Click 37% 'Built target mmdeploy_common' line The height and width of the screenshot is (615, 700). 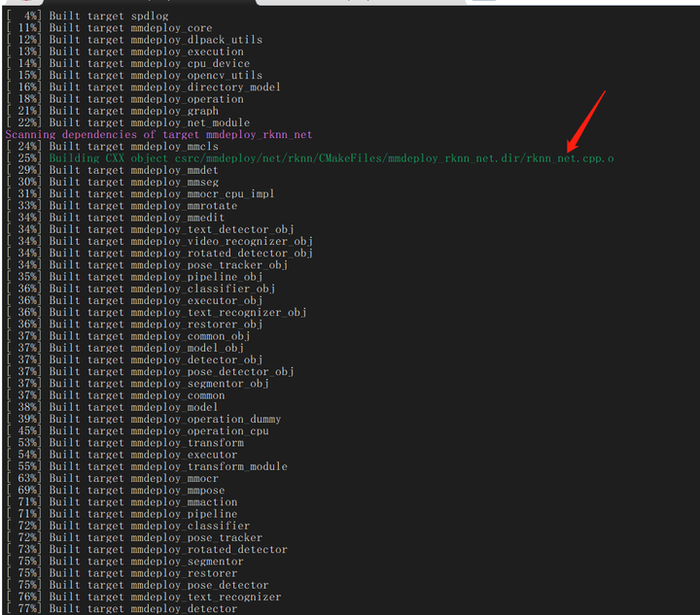coord(116,395)
